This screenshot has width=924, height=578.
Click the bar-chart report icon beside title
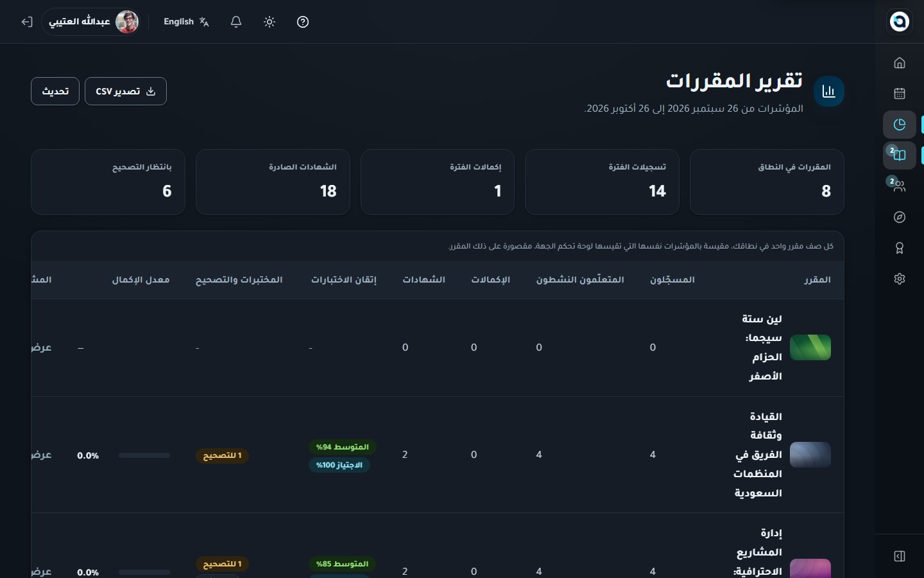point(828,91)
